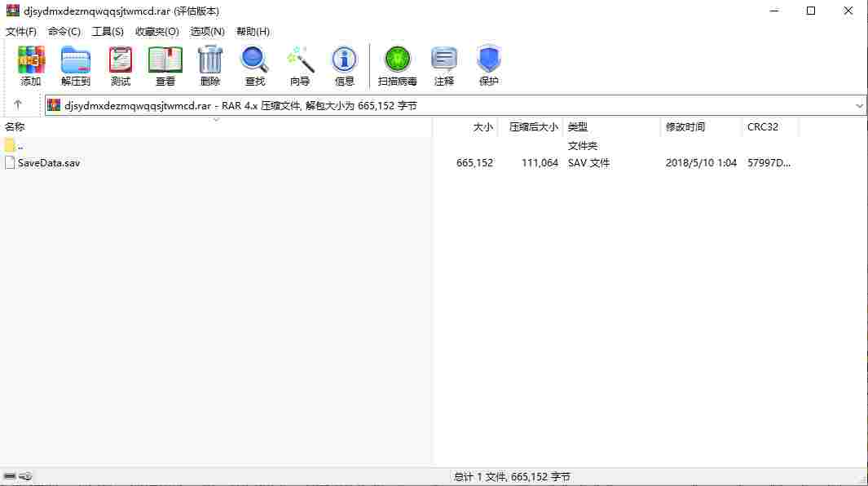
Task: Select the SaveData.sav file name
Action: point(49,163)
